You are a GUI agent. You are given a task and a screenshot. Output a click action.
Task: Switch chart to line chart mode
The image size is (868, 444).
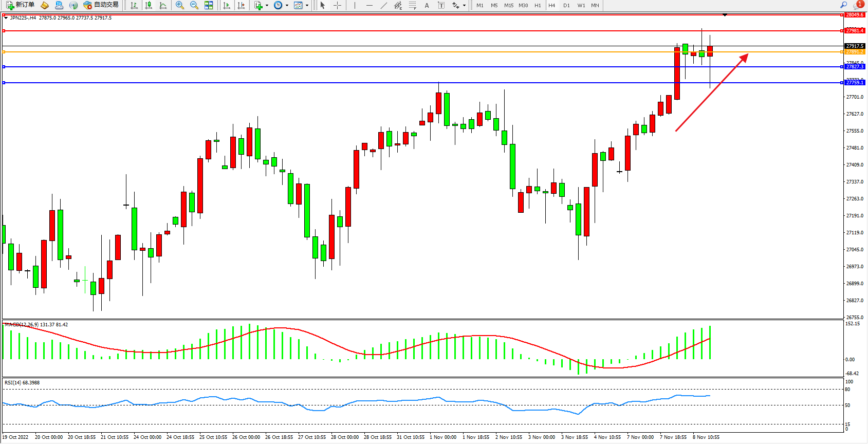pos(163,5)
